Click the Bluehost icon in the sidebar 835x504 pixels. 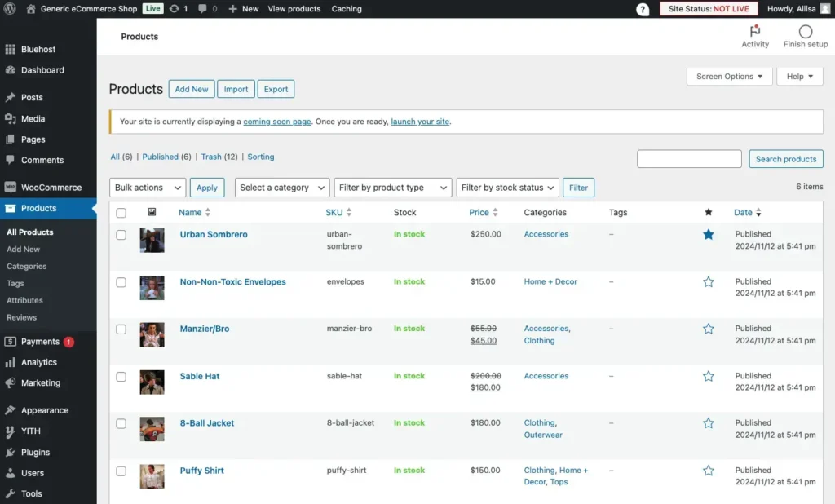point(11,49)
